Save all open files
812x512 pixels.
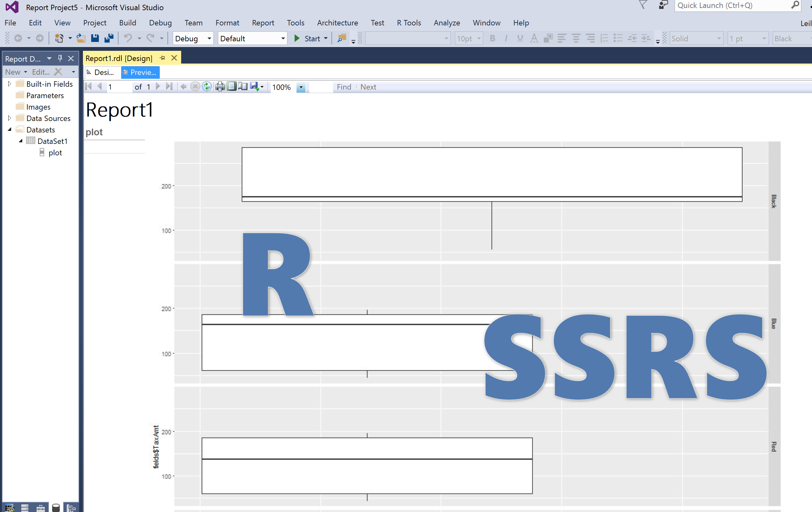[109, 38]
